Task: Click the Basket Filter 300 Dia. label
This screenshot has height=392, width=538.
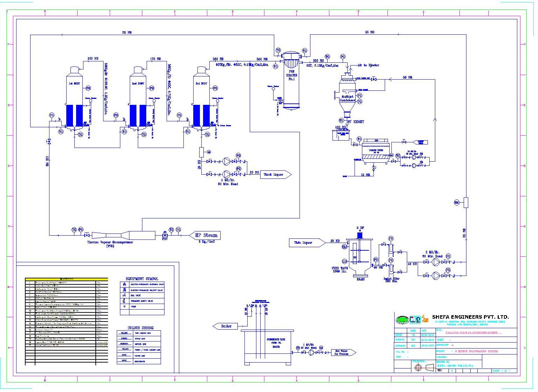Action: 392,280
